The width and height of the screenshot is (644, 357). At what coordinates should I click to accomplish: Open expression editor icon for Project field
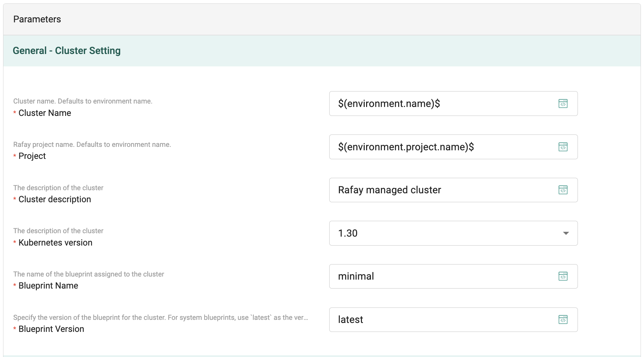tap(563, 147)
